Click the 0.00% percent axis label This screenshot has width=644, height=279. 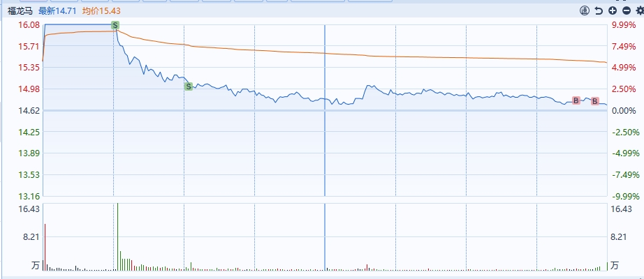[x=624, y=110]
